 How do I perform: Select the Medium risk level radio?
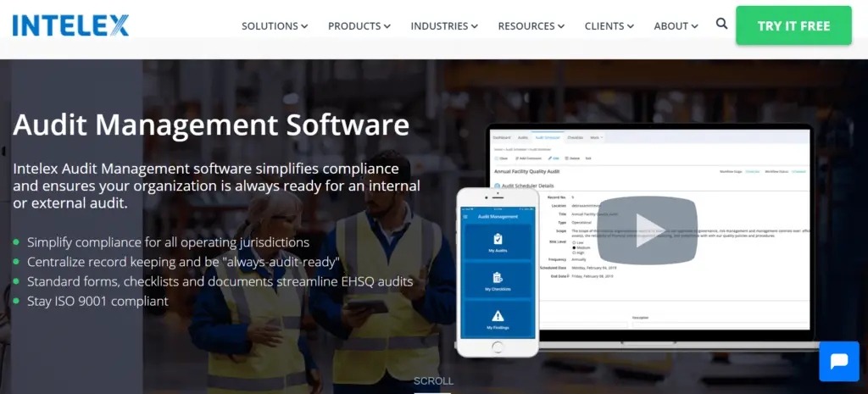[574, 247]
